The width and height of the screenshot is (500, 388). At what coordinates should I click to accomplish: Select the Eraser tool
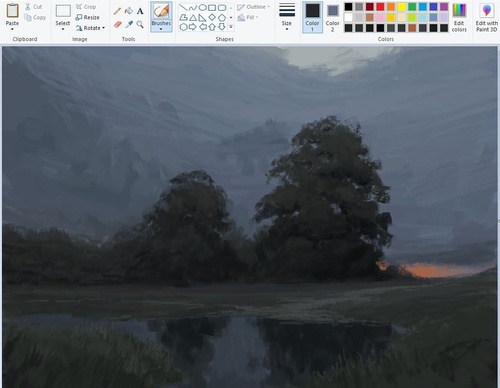click(118, 24)
